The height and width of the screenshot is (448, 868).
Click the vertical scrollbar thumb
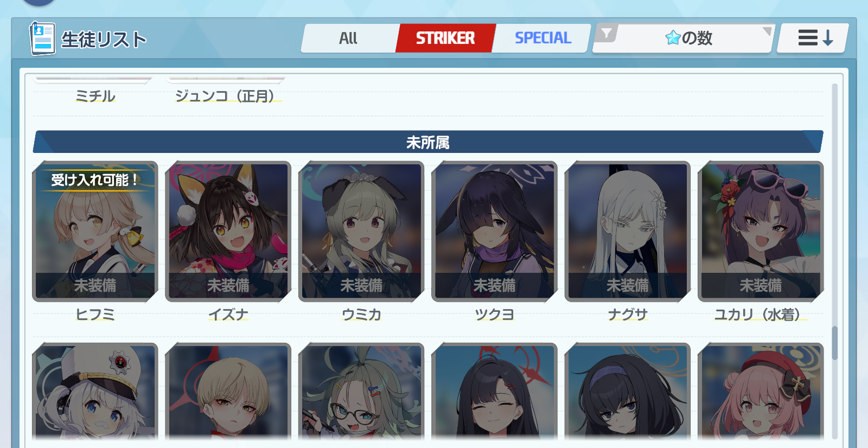click(x=834, y=343)
